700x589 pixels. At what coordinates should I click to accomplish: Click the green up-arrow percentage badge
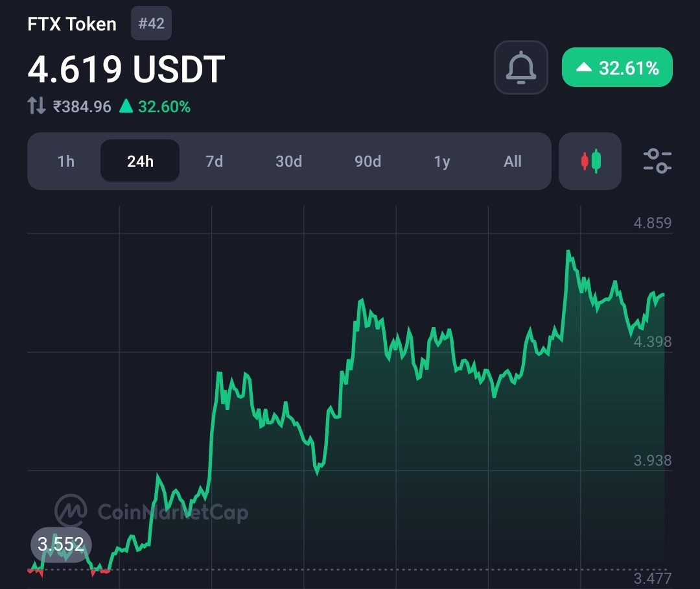tap(616, 67)
